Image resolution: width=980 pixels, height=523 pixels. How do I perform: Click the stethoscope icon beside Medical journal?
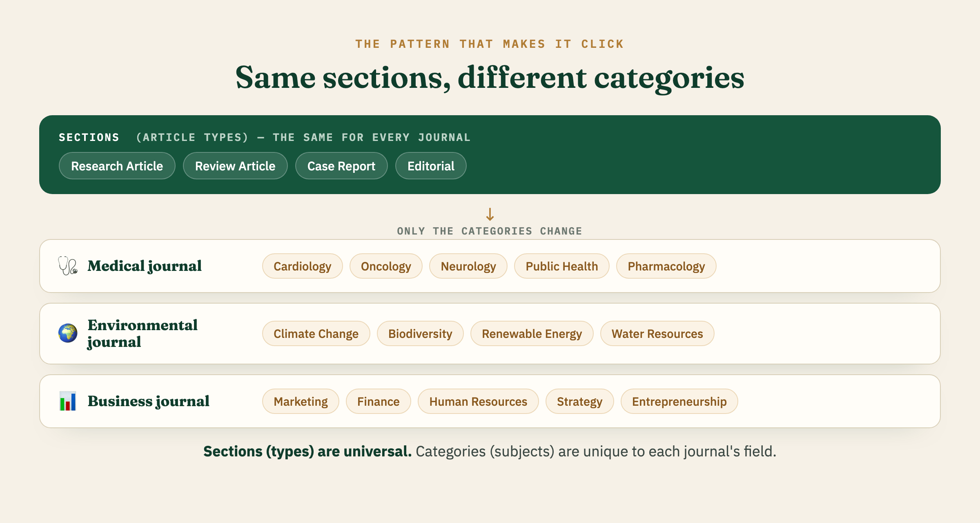click(x=68, y=266)
